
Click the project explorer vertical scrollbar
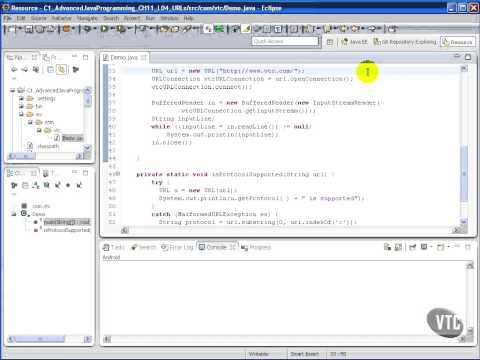click(x=88, y=100)
